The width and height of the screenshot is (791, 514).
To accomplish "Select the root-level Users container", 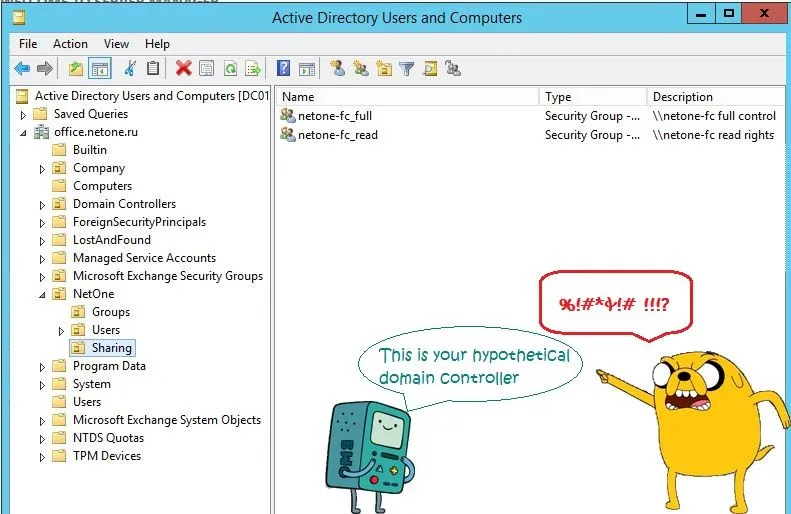I will pos(87,402).
